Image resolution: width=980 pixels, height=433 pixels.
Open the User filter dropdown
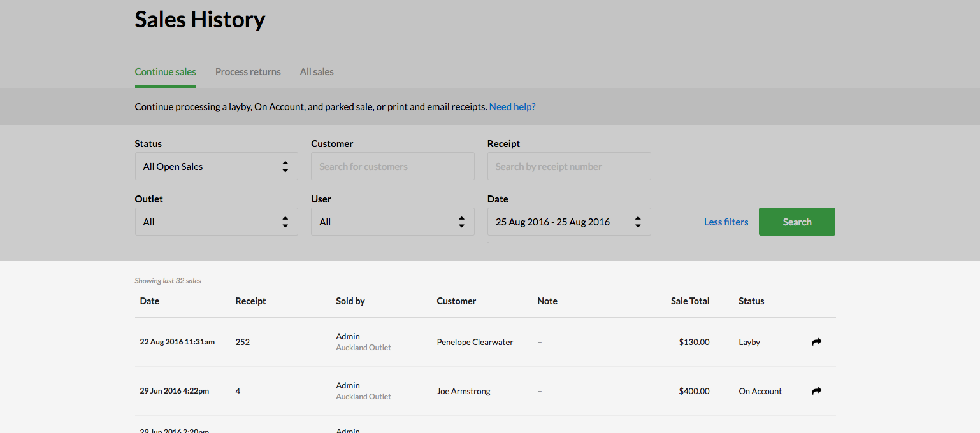click(393, 222)
